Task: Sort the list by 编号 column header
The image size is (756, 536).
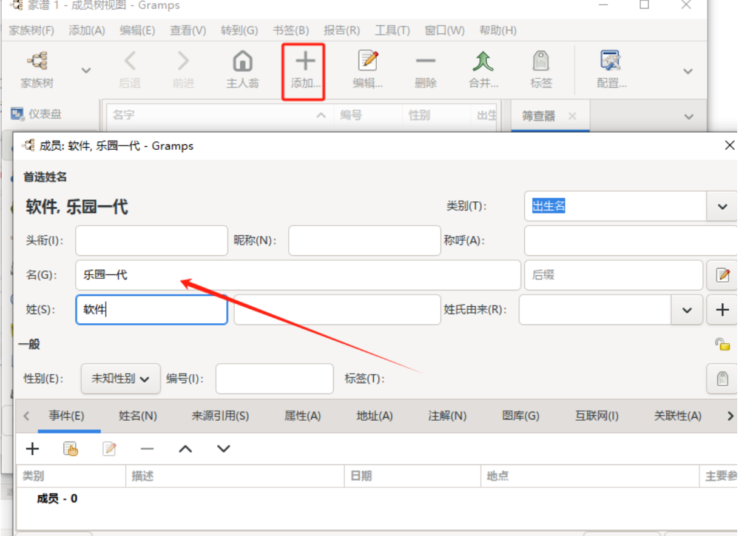Action: click(368, 115)
